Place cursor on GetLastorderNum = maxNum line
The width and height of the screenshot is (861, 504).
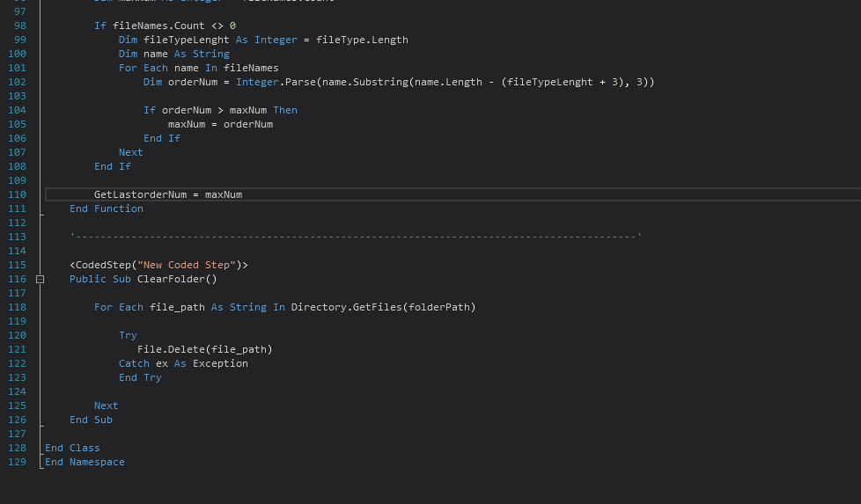(167, 194)
